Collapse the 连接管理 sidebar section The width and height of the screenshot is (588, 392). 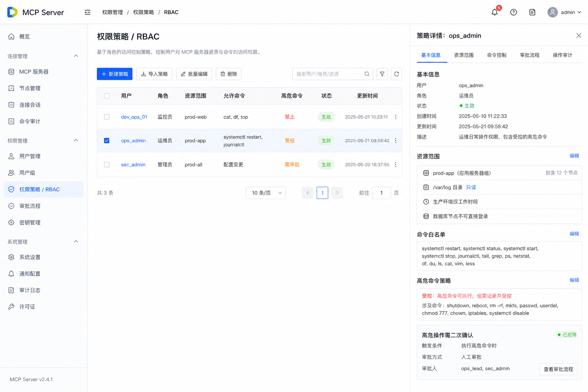click(x=76, y=56)
